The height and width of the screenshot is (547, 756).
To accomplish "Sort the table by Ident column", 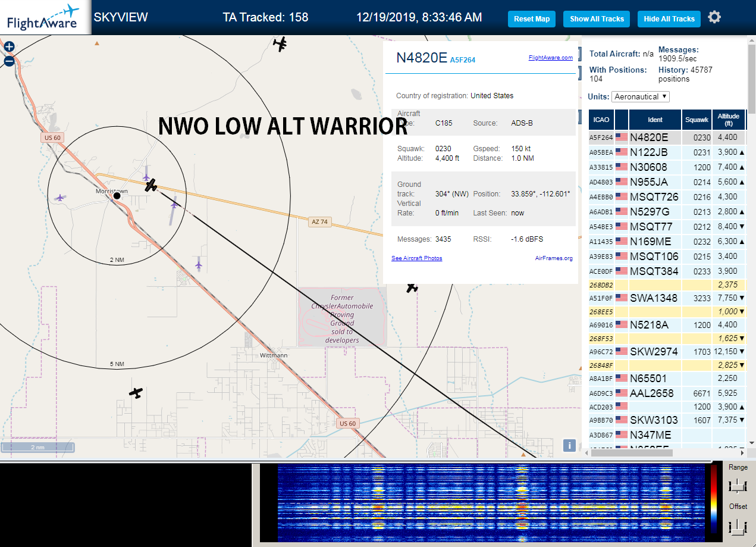I will pyautogui.click(x=655, y=120).
